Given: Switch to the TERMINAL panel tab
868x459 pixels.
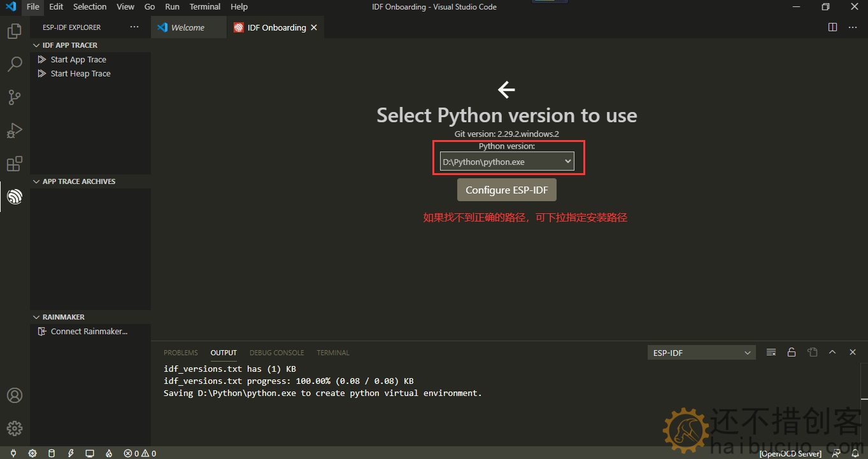Looking at the screenshot, I should [333, 353].
